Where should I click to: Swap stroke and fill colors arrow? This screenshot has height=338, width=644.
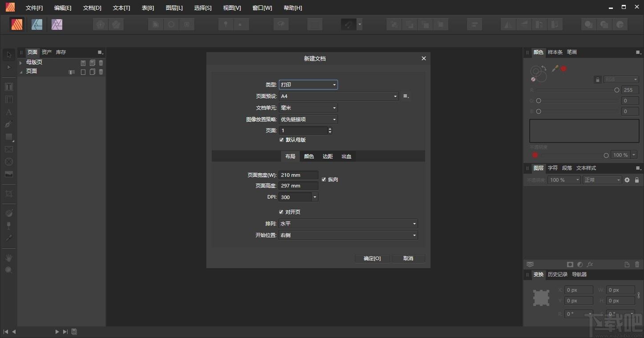(543, 68)
